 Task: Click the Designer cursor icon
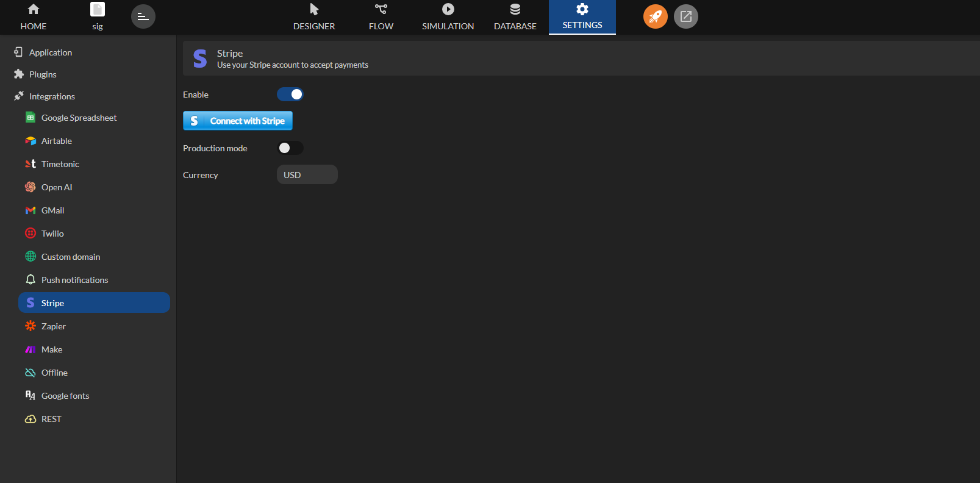click(314, 9)
